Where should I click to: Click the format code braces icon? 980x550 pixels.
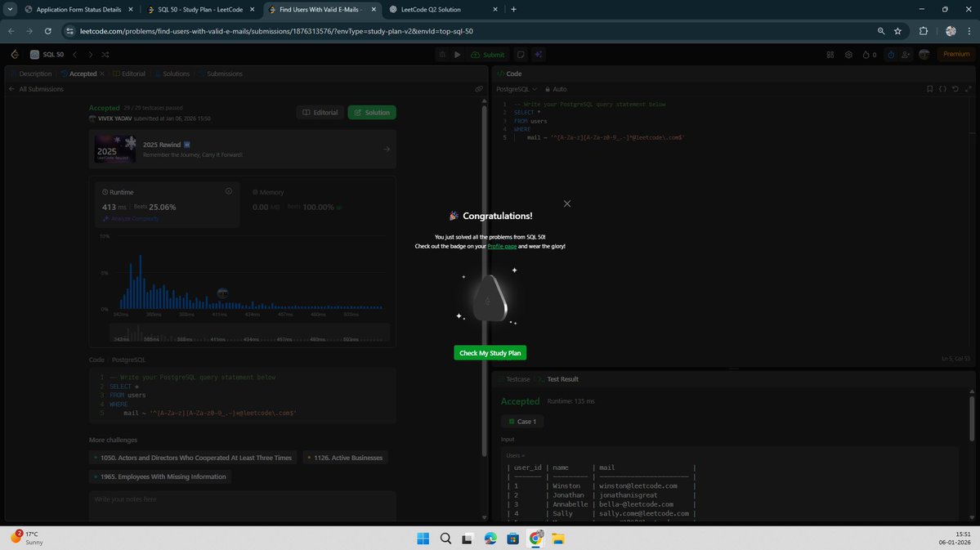click(942, 89)
